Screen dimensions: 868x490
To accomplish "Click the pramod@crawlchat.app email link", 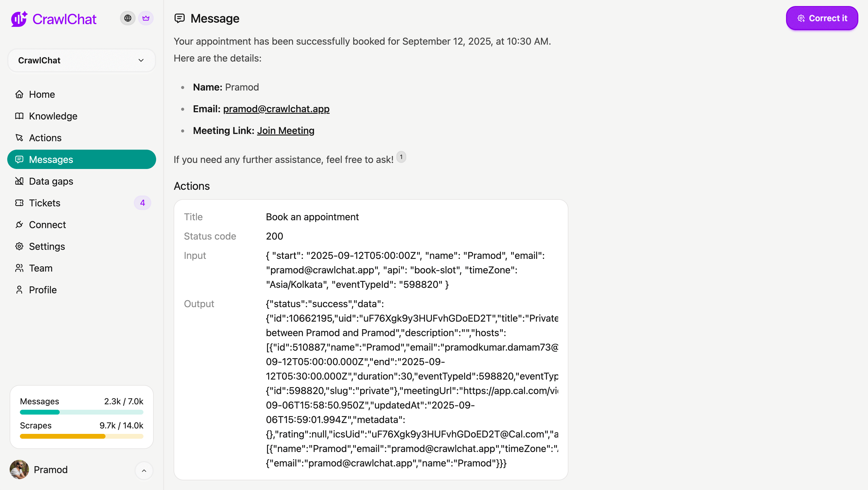I will (276, 109).
